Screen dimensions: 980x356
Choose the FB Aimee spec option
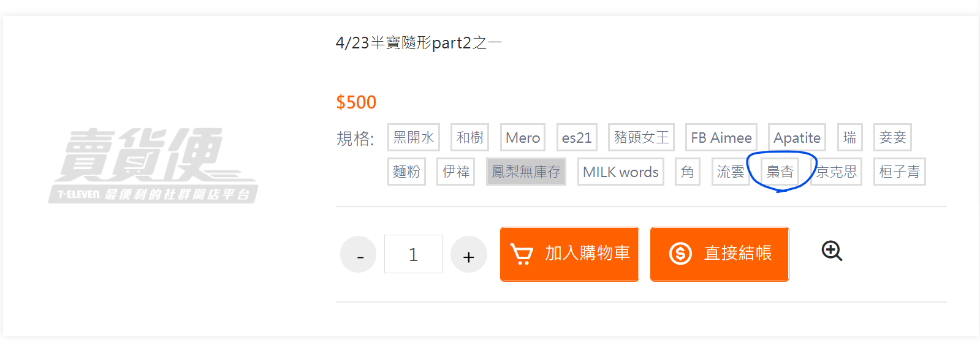tap(721, 137)
